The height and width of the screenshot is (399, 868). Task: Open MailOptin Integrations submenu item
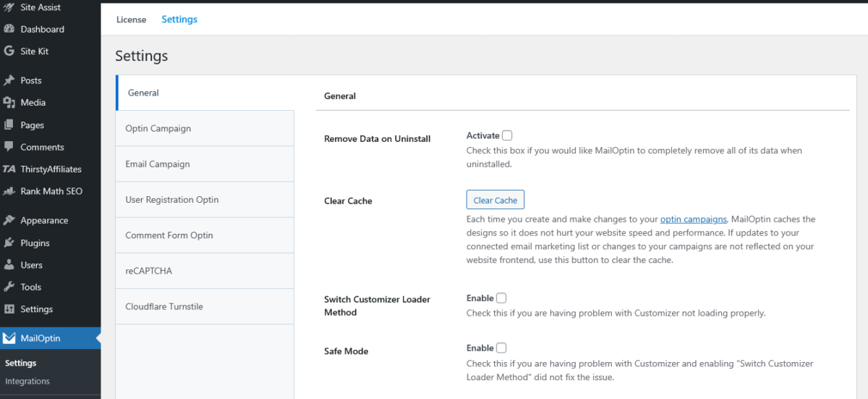[27, 382]
